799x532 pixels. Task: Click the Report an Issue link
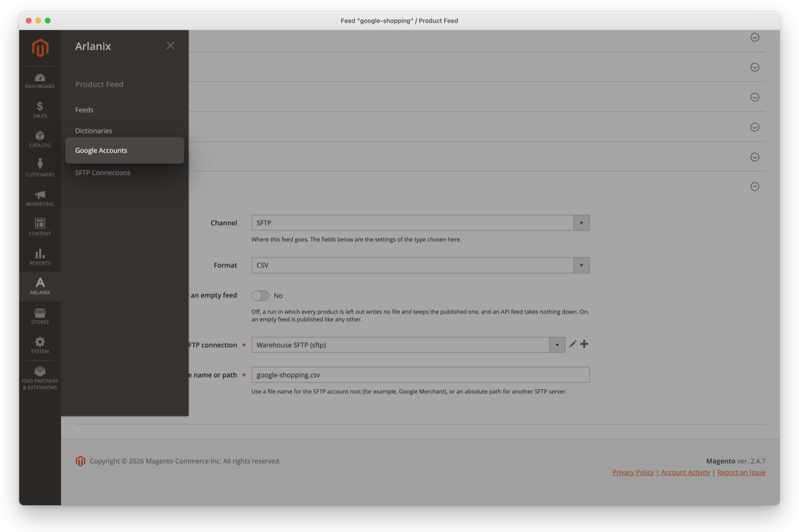[x=741, y=473]
